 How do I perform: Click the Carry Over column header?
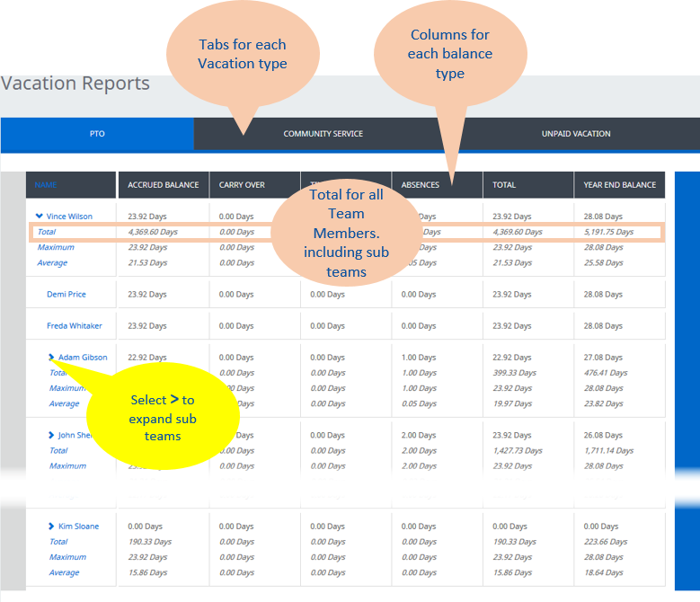click(242, 185)
